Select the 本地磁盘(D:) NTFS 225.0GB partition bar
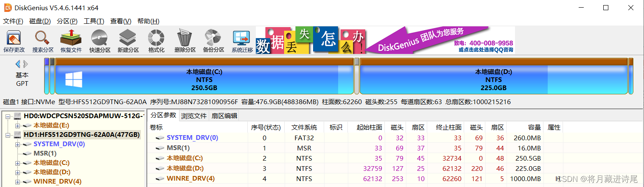Screen dimensions: 644x187 tap(493, 76)
